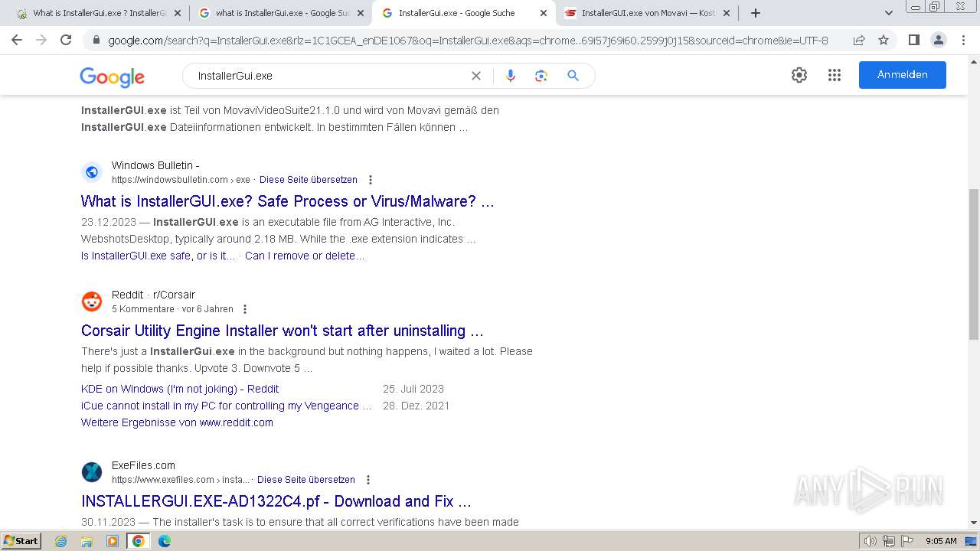Click the Anmelden sign-in button
The image size is (980, 551).
(903, 75)
